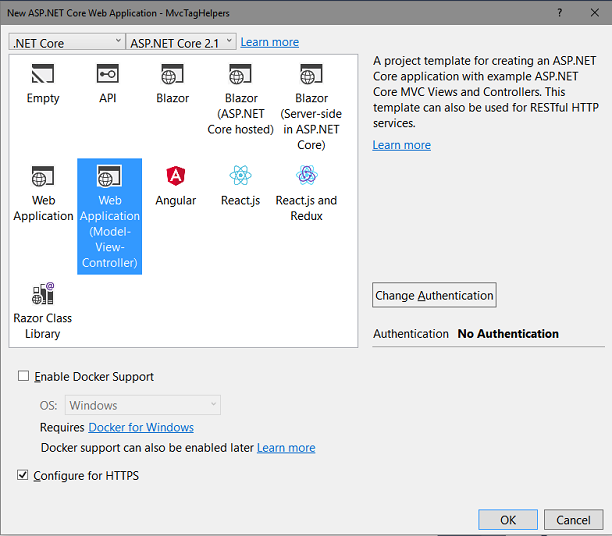Choose the Razor Class Library icon
612x536 pixels.
43,293
